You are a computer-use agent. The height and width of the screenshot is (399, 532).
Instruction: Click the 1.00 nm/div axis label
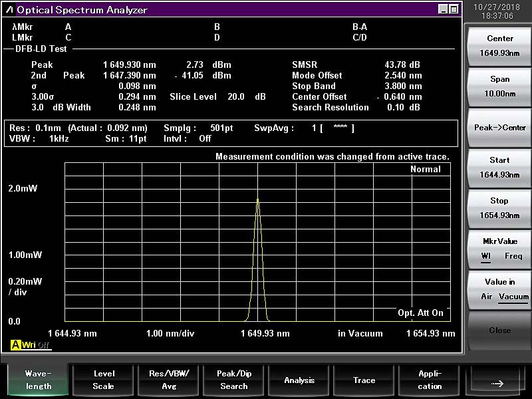(x=170, y=334)
